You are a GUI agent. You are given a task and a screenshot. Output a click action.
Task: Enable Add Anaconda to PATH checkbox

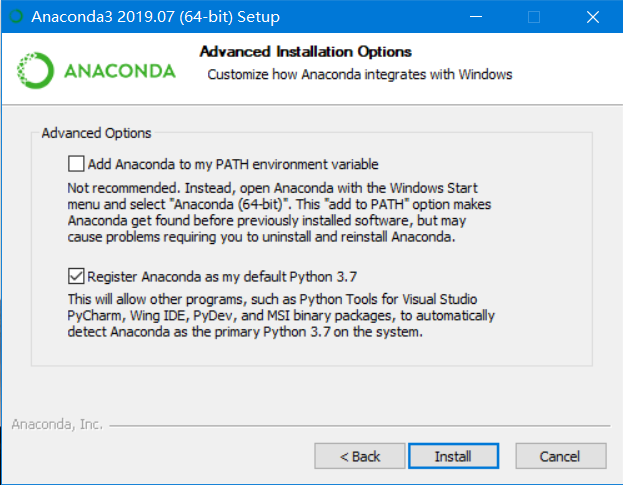pos(76,164)
